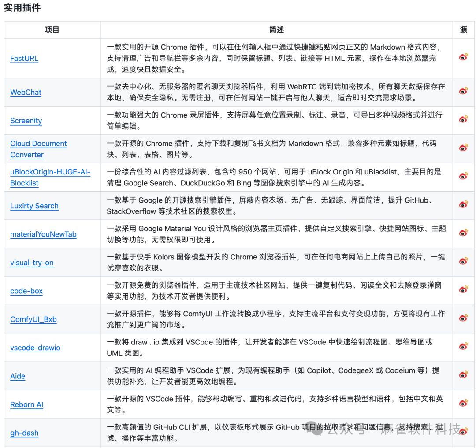Open the source icon for FastURL
Image resolution: width=476 pixels, height=448 pixels.
[463, 57]
